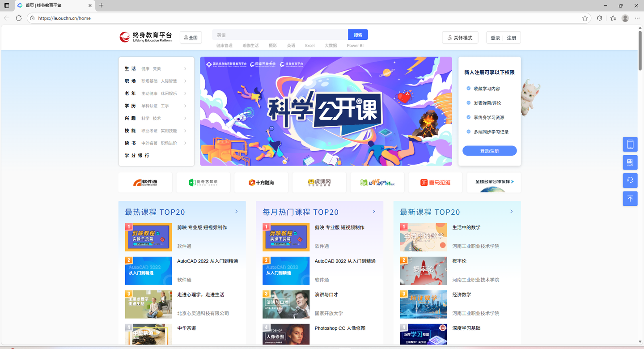Viewport: 644px width, 349px height.
Task: Open the 生活中的数学 course thumbnail
Action: point(424,237)
